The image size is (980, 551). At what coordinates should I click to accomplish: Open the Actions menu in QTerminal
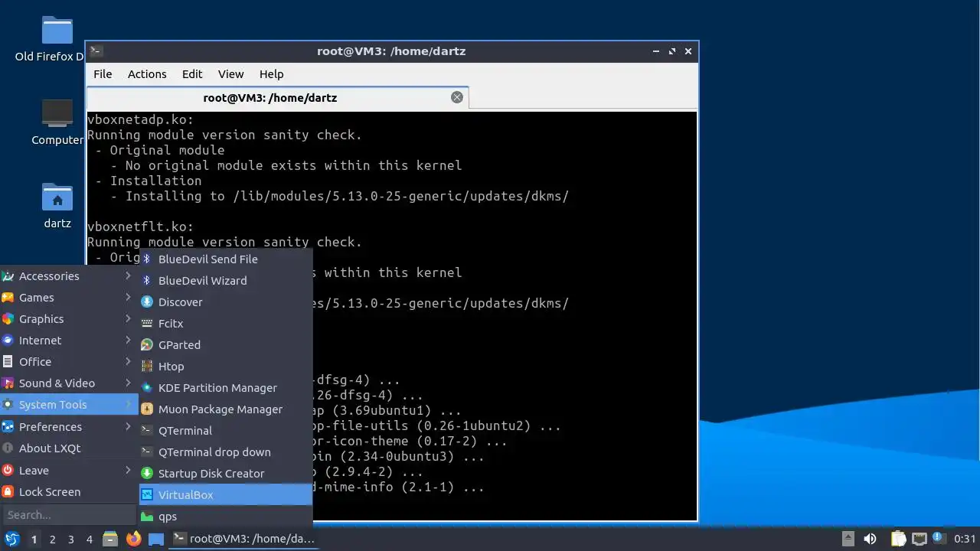click(147, 74)
